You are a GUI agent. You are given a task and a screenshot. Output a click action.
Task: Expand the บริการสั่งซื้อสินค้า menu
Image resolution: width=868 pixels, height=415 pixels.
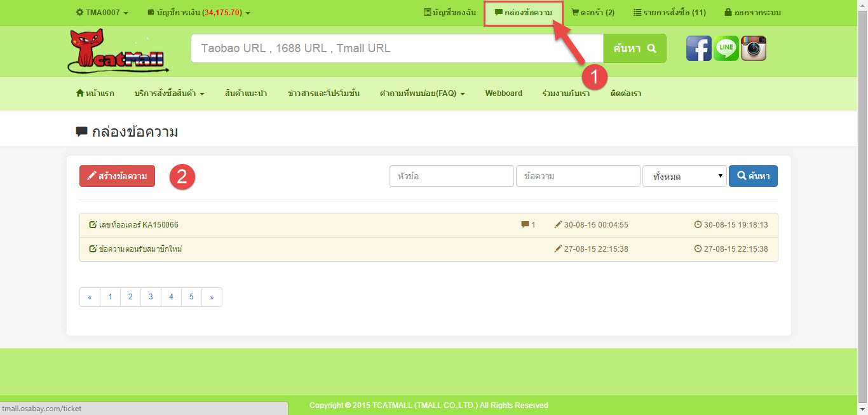[169, 93]
